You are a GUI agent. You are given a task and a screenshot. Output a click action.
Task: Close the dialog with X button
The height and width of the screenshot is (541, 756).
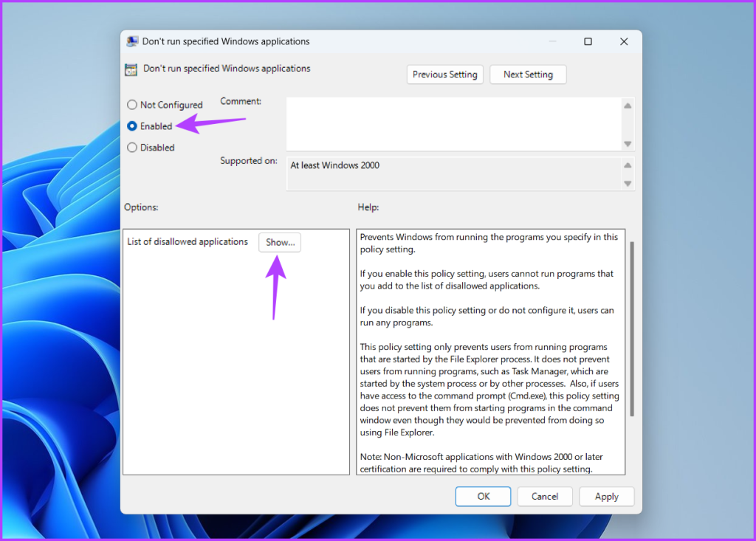[x=624, y=41]
